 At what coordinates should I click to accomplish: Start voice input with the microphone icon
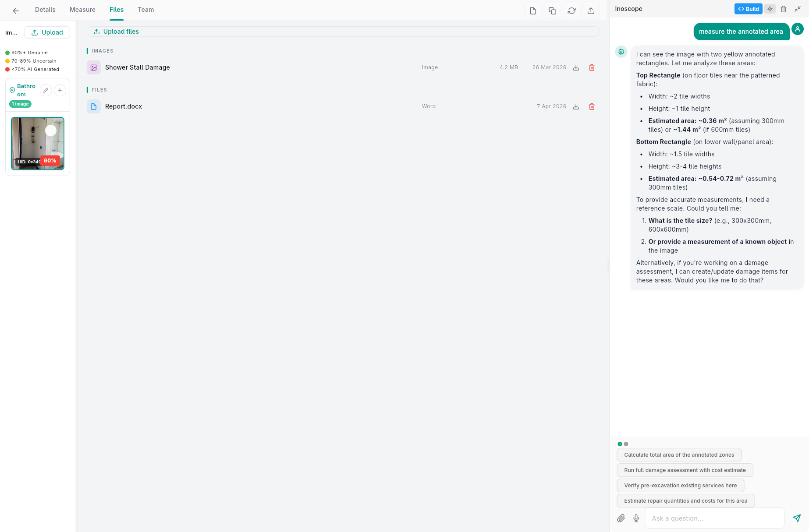[636, 518]
